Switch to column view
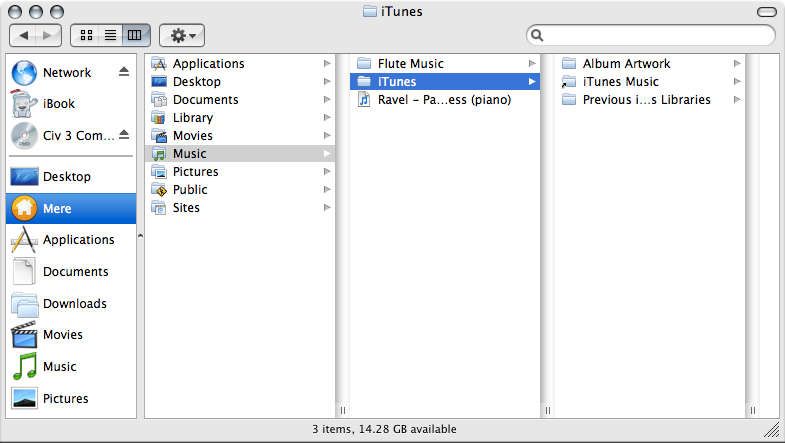The image size is (785, 443). [x=135, y=35]
